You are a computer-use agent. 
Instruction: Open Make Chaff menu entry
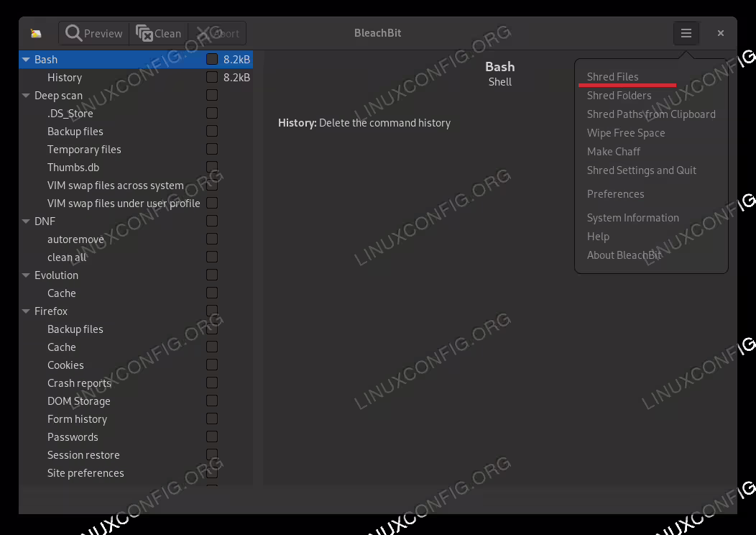point(613,152)
